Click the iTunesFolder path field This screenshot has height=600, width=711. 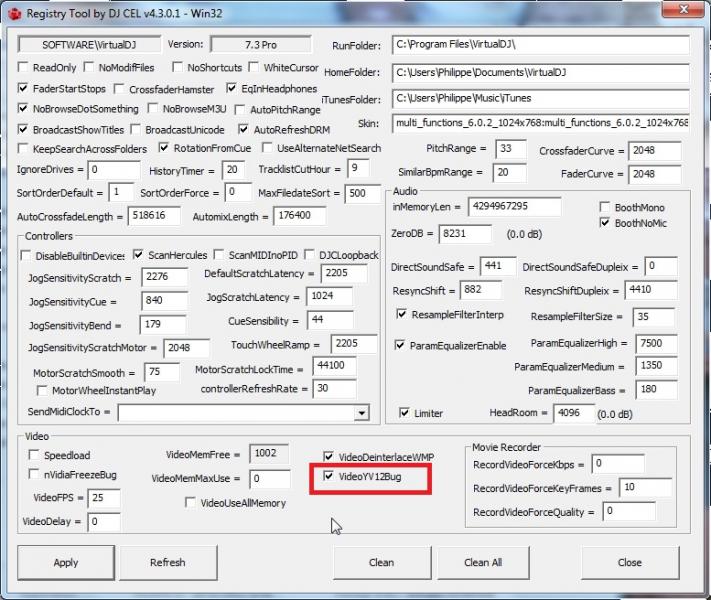pyautogui.click(x=541, y=98)
